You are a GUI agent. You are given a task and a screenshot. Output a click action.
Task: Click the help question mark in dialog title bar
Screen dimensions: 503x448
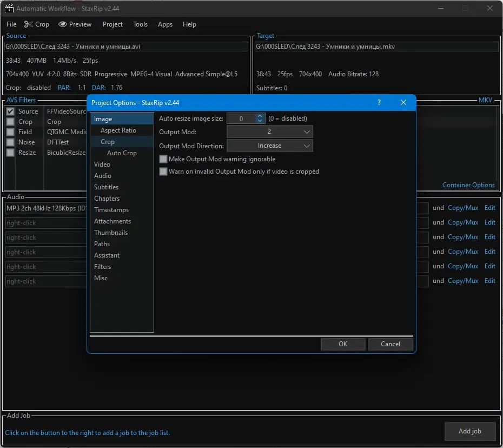coord(379,102)
